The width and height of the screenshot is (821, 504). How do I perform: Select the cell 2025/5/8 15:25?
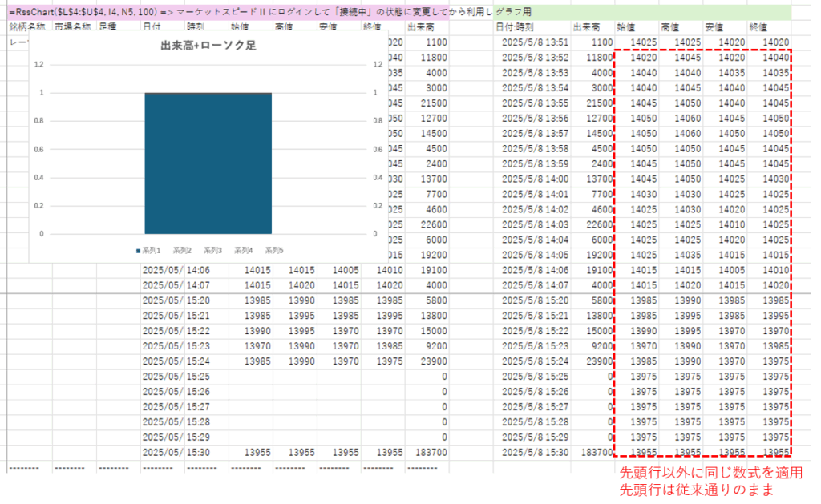click(x=532, y=377)
